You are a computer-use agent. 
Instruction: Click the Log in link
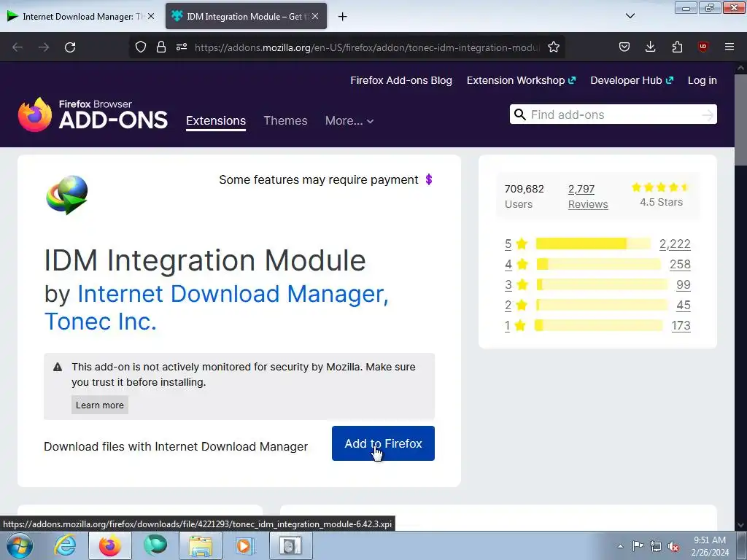[x=703, y=80]
